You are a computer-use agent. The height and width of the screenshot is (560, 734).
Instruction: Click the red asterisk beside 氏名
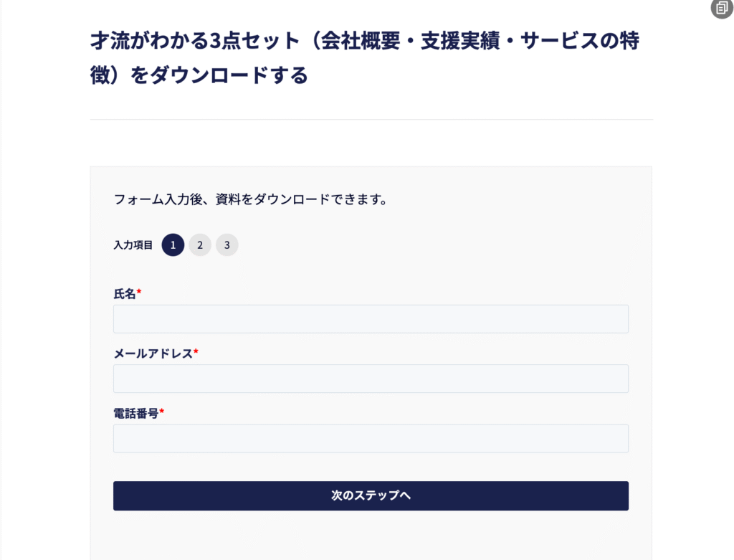point(139,293)
